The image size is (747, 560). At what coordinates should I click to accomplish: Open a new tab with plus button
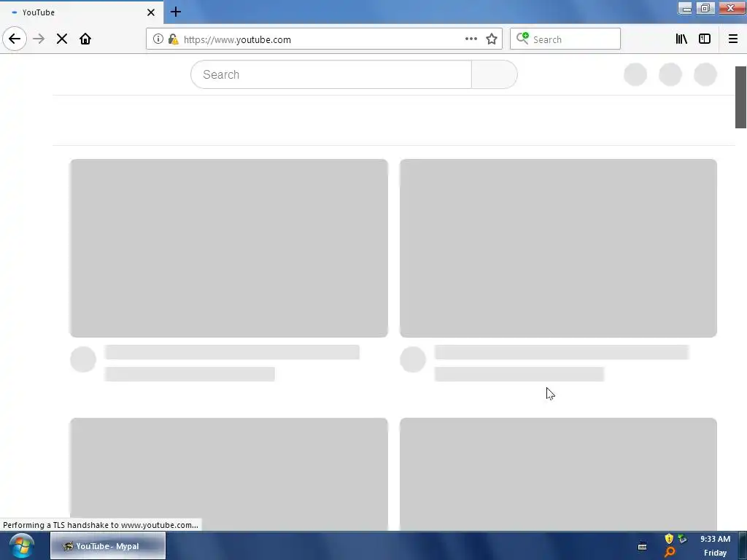(176, 12)
